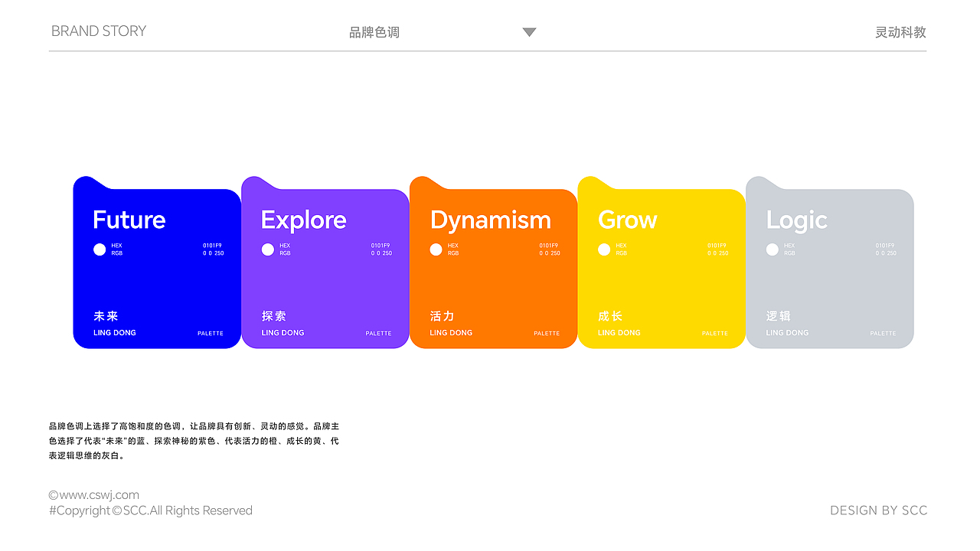Click the Chinese description paragraph below the cards
The image size is (980, 551).
tap(194, 441)
